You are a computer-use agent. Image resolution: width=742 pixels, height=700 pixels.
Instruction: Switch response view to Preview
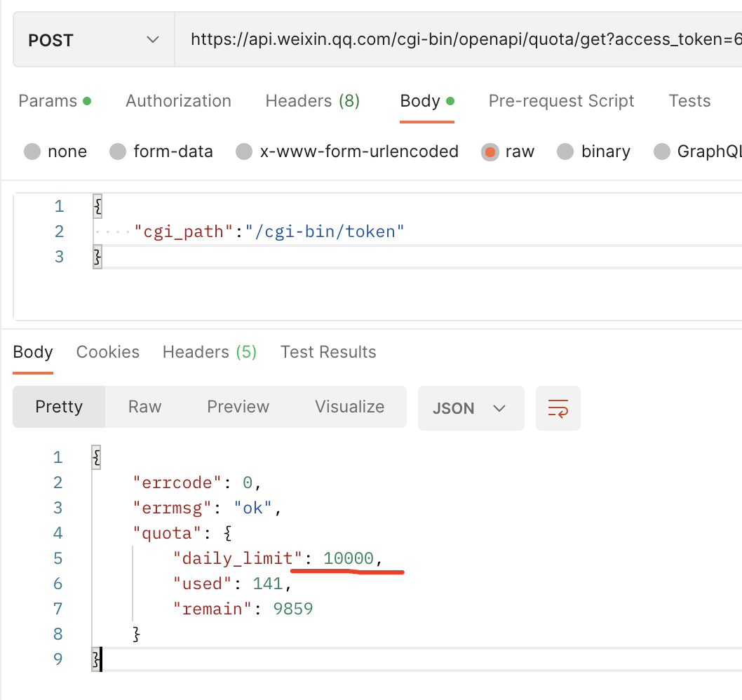pos(238,407)
